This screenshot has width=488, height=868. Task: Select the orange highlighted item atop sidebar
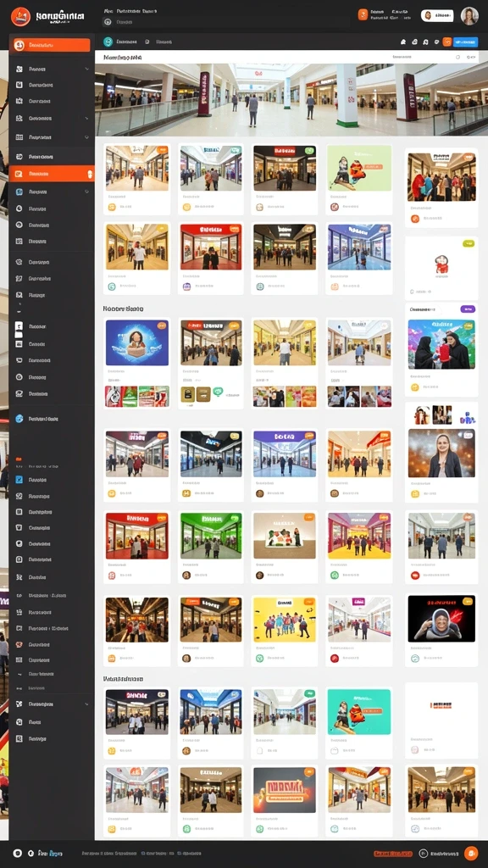pos(52,46)
